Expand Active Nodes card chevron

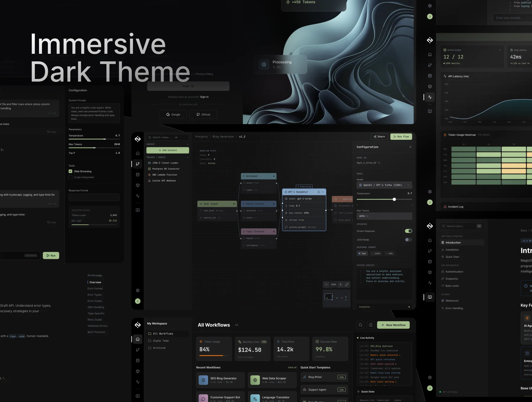click(500, 50)
